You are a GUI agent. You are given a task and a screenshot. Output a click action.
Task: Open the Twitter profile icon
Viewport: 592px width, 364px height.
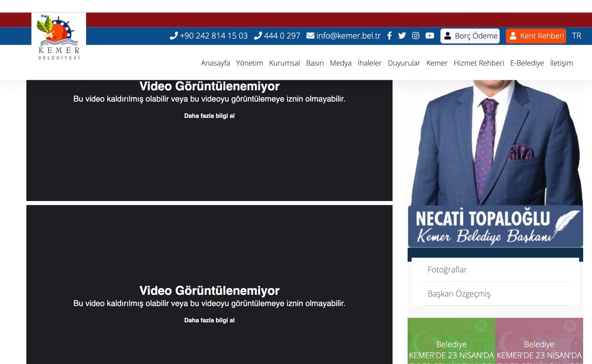402,36
